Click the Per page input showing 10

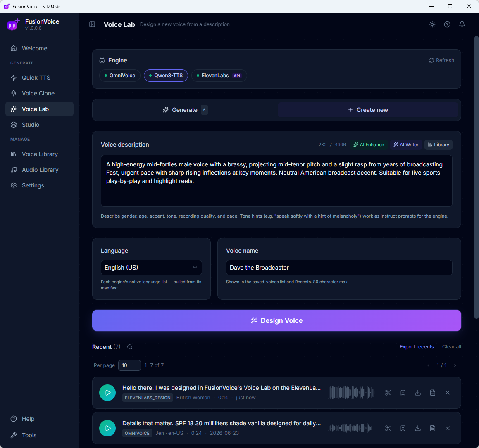pos(129,365)
